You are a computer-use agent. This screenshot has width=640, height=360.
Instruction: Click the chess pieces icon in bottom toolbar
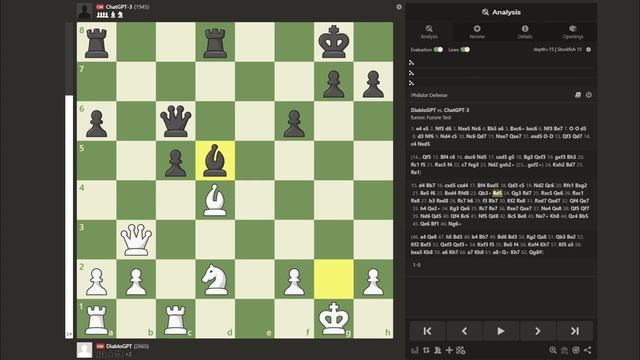point(438,350)
